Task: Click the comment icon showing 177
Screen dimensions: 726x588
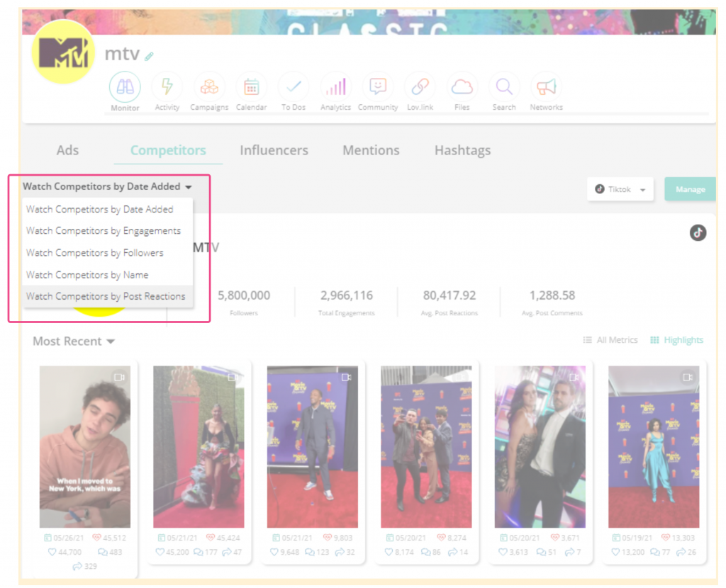Action: point(199,552)
